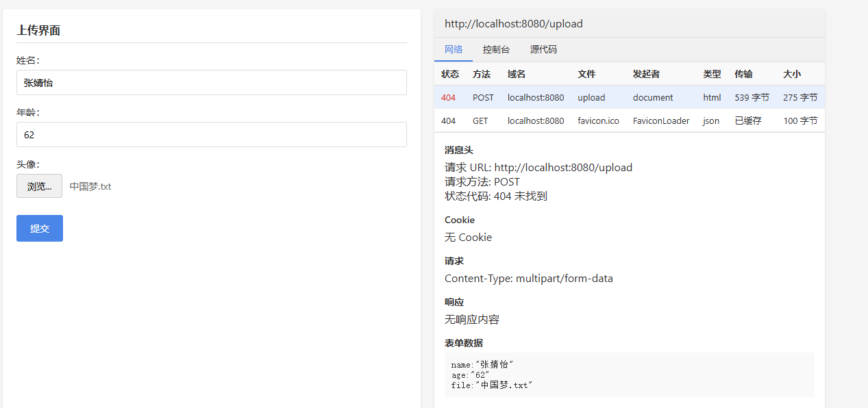Viewport: 868px width, 408px height.
Task: Click the localhost:8080/upload panel title URL
Action: coord(514,24)
